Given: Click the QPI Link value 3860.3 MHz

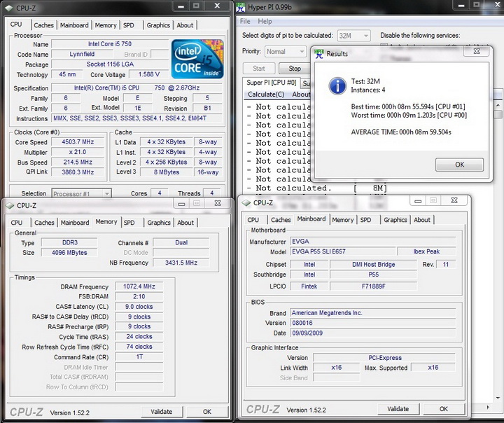Looking at the screenshot, I should 78,172.
